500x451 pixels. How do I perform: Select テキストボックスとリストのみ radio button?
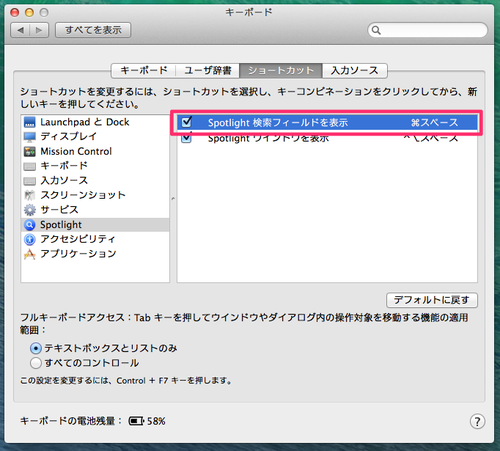tap(36, 348)
